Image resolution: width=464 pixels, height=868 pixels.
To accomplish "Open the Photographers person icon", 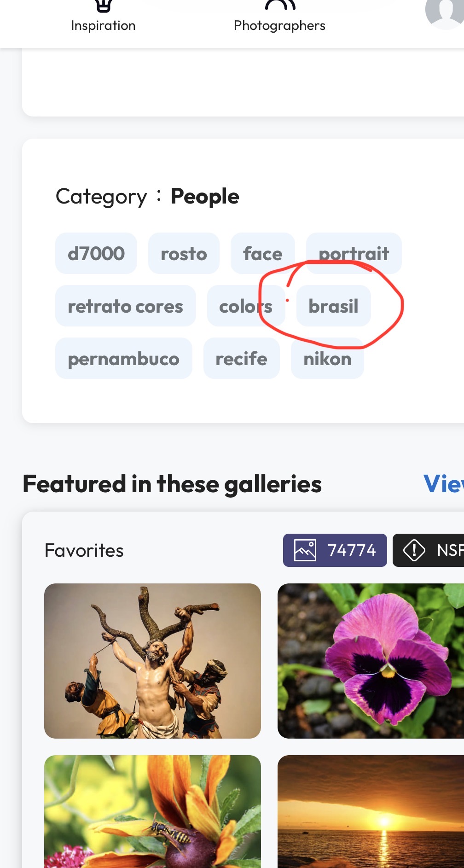I will tap(279, 6).
